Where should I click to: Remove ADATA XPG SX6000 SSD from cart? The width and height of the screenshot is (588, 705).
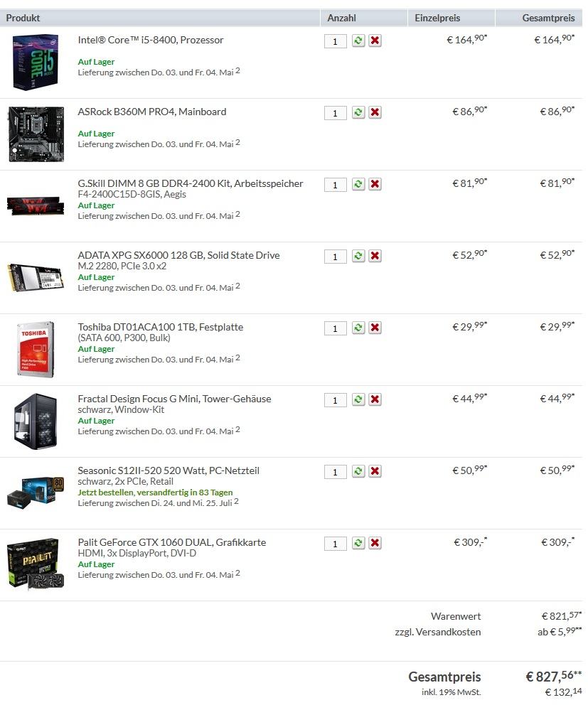pos(375,257)
